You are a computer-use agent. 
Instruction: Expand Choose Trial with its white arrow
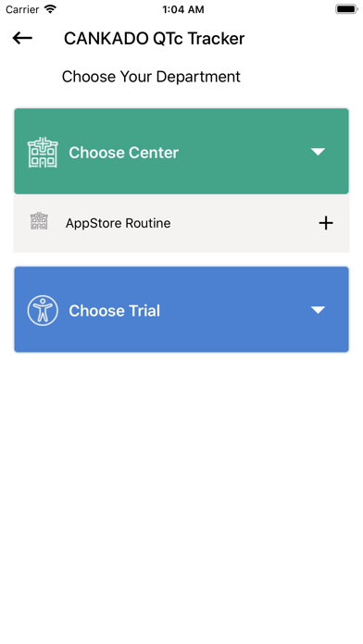[318, 310]
